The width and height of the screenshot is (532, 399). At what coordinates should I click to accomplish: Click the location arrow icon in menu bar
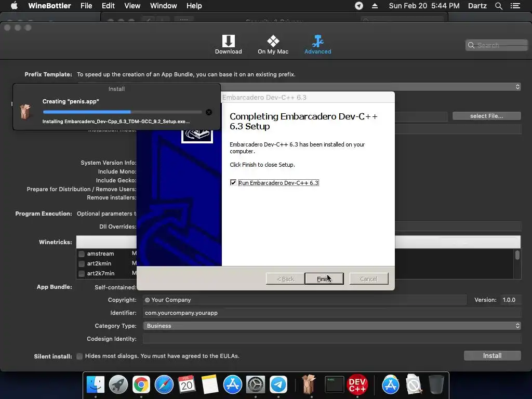click(x=358, y=6)
